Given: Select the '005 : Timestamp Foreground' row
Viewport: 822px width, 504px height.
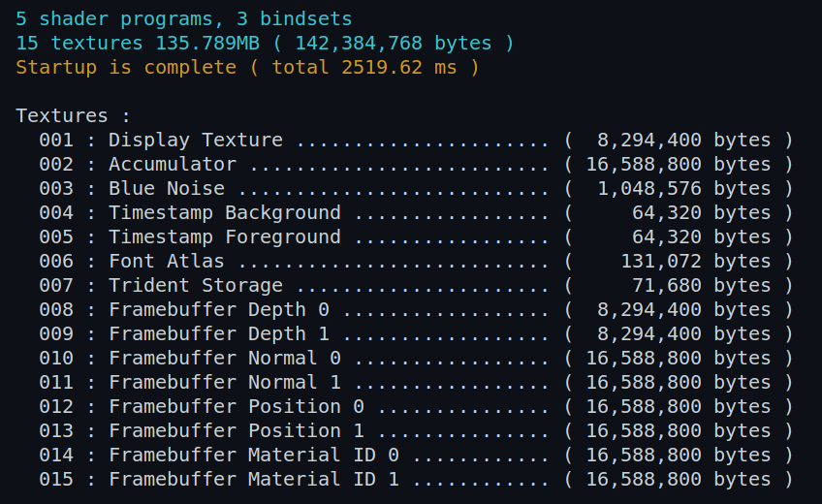Looking at the screenshot, I should pos(416,237).
